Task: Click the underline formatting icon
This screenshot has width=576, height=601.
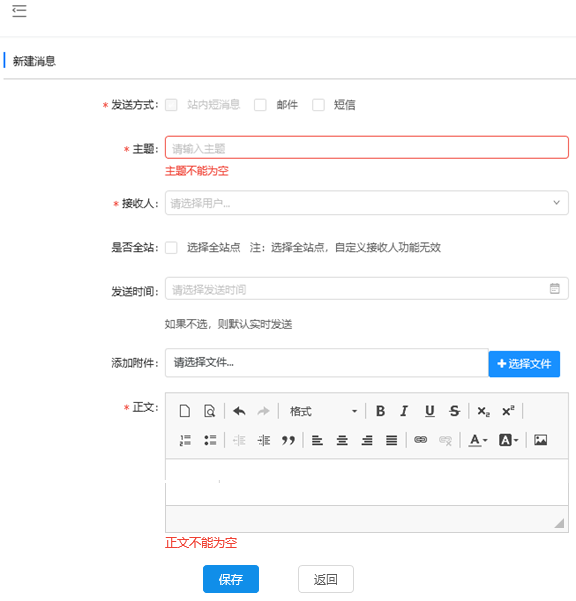Action: [430, 411]
